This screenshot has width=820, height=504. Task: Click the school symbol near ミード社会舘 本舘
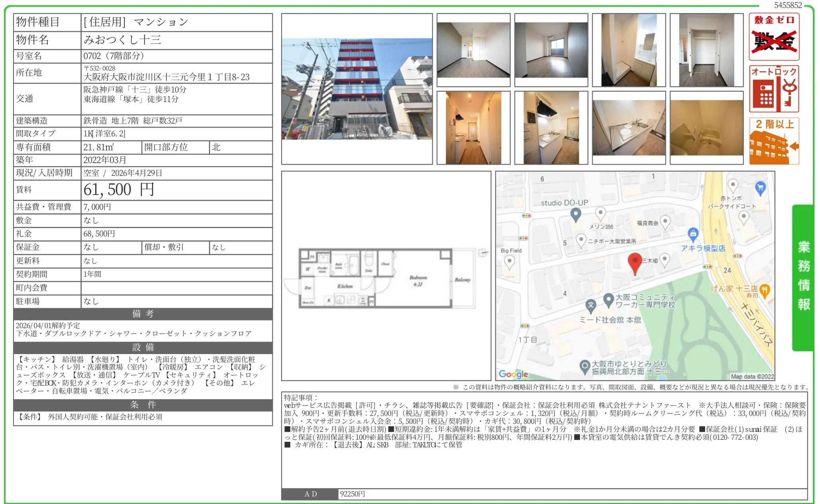[591, 304]
